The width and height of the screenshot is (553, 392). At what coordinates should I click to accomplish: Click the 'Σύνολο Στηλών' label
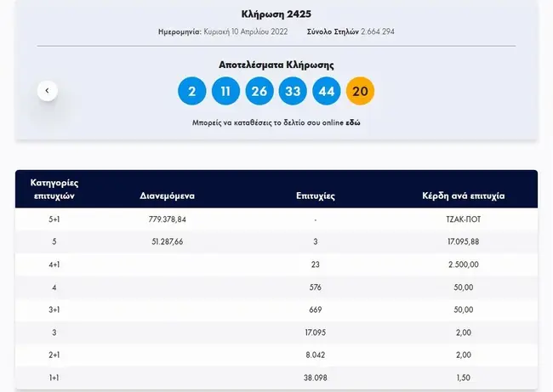tap(333, 31)
